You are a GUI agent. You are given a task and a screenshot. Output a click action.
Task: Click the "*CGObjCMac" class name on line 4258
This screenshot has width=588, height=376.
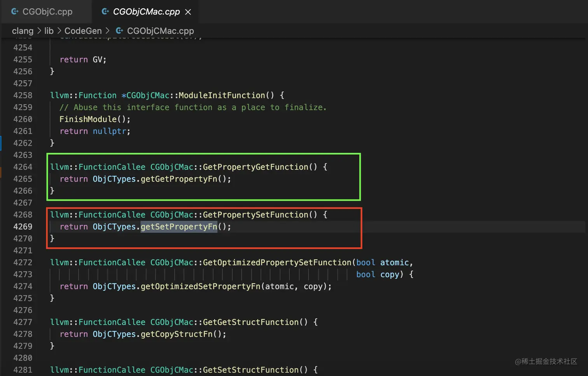[x=145, y=95]
